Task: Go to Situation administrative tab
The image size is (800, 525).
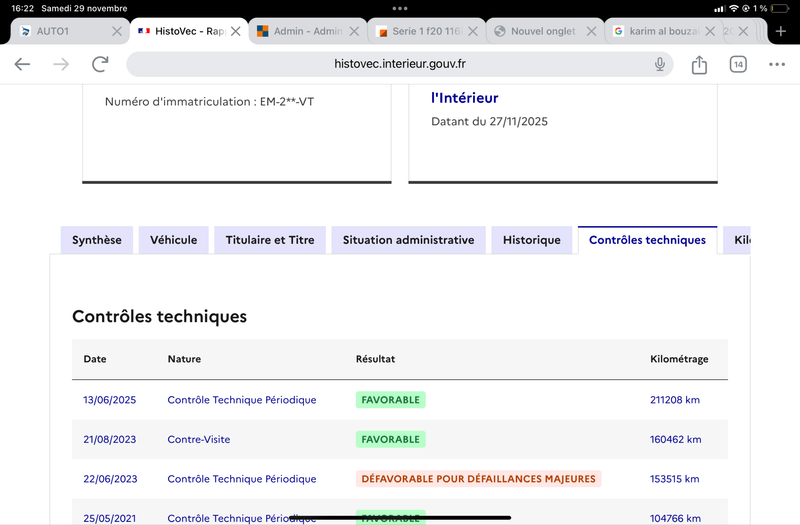Action: pos(408,240)
